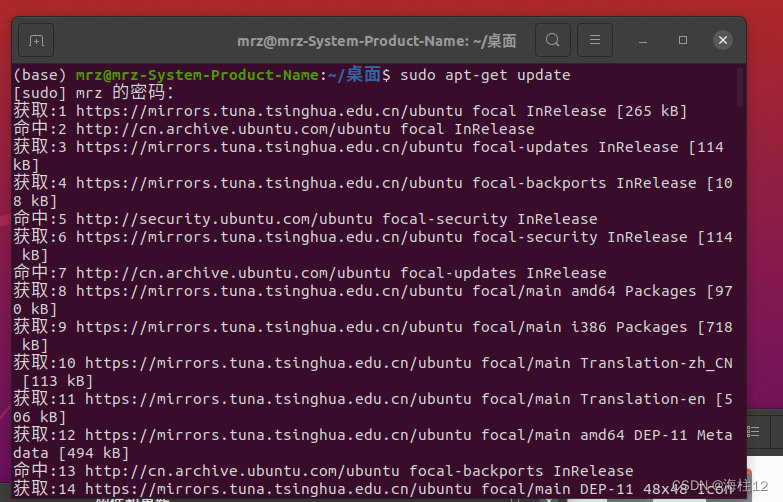Minimize the terminal window
This screenshot has width=783, height=502.
[643, 40]
